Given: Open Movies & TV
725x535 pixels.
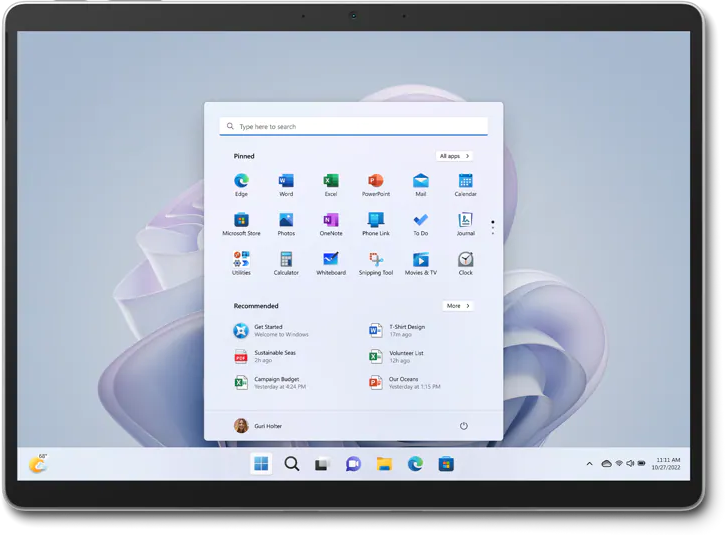Looking at the screenshot, I should point(420,263).
